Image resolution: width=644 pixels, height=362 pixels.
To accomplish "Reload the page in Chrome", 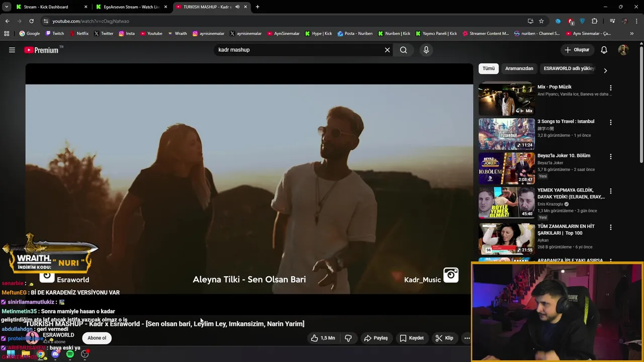I will 31,21.
